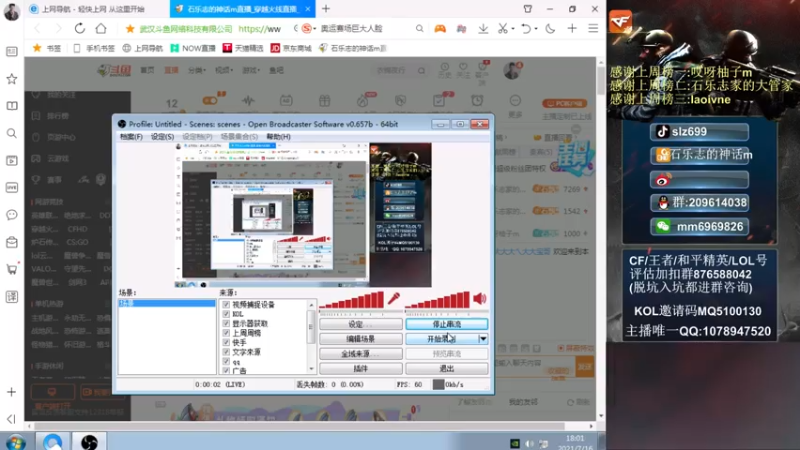This screenshot has width=800, height=450.
Task: Click the browser address bar URL
Action: (260, 29)
